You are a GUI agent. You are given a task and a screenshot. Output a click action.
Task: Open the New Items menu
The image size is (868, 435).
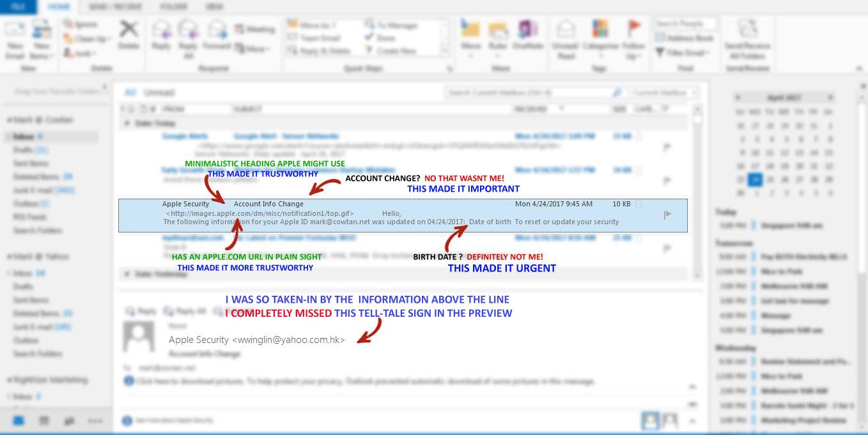coord(42,40)
